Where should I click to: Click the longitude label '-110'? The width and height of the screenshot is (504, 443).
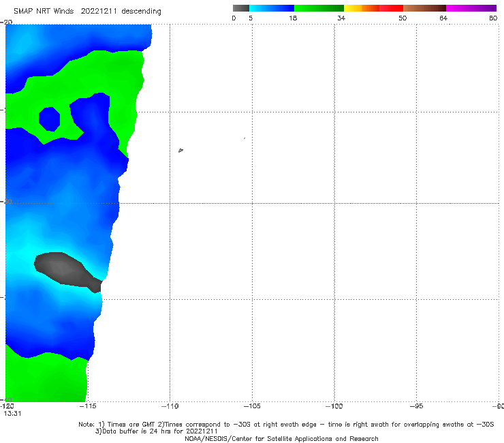170,406
